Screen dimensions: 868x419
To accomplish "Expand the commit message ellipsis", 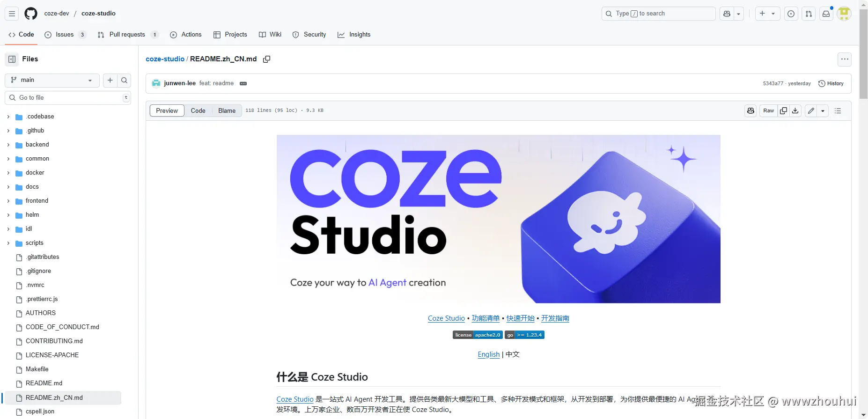I will tap(243, 83).
